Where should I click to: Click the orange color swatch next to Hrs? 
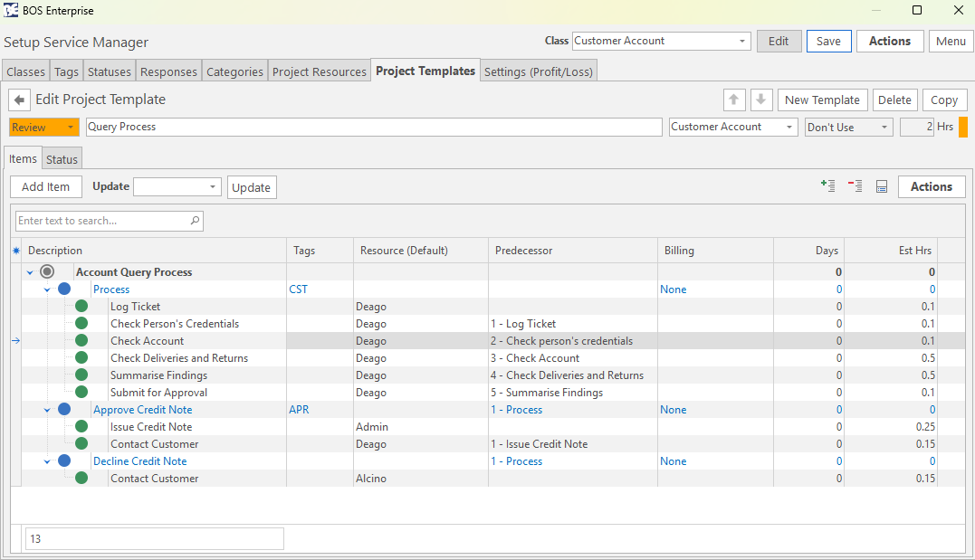[963, 127]
